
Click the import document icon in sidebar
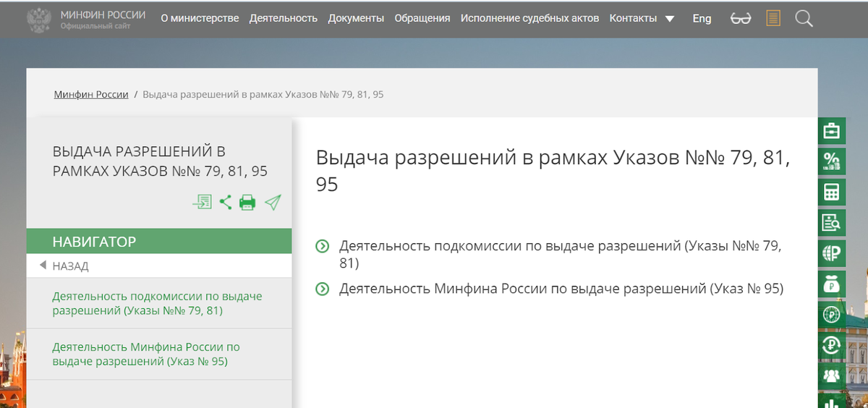coord(202,202)
